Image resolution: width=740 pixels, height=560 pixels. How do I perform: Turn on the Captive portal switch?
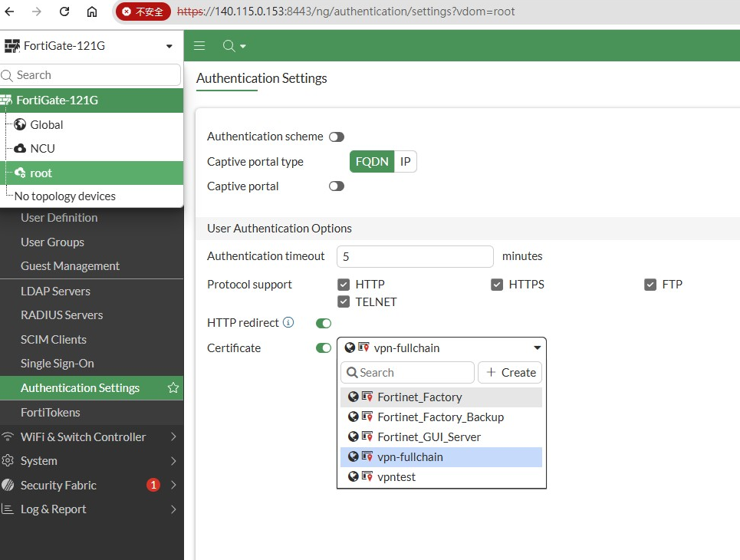336,186
